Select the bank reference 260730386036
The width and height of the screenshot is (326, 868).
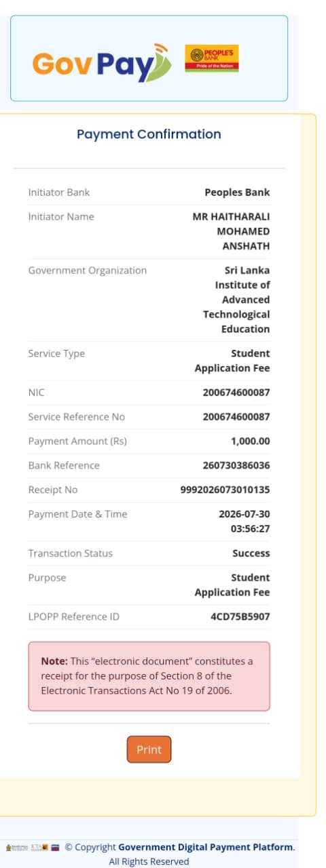(236, 465)
